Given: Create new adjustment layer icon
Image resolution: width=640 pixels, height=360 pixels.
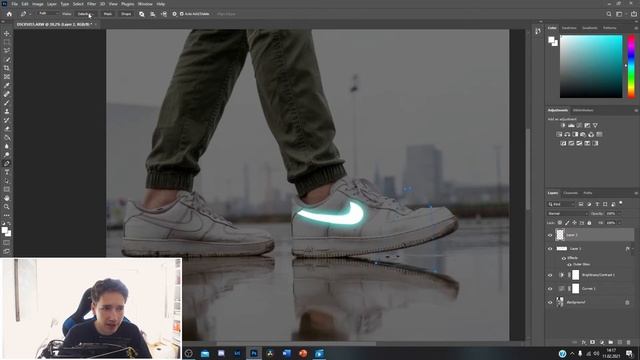Looking at the screenshot, I should click(602, 342).
